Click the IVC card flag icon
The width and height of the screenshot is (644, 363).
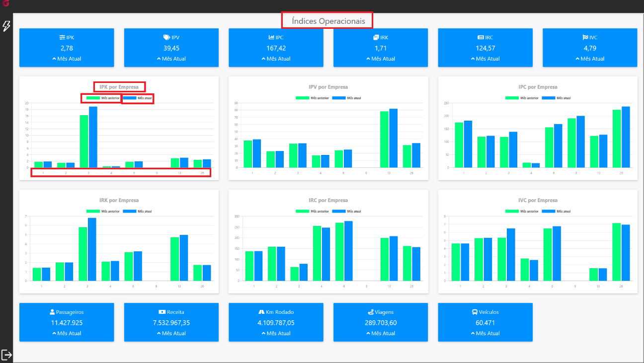[585, 37]
